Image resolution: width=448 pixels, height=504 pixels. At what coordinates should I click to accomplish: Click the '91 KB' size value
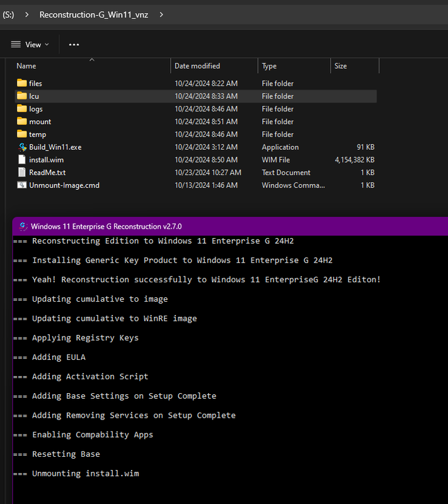[365, 147]
